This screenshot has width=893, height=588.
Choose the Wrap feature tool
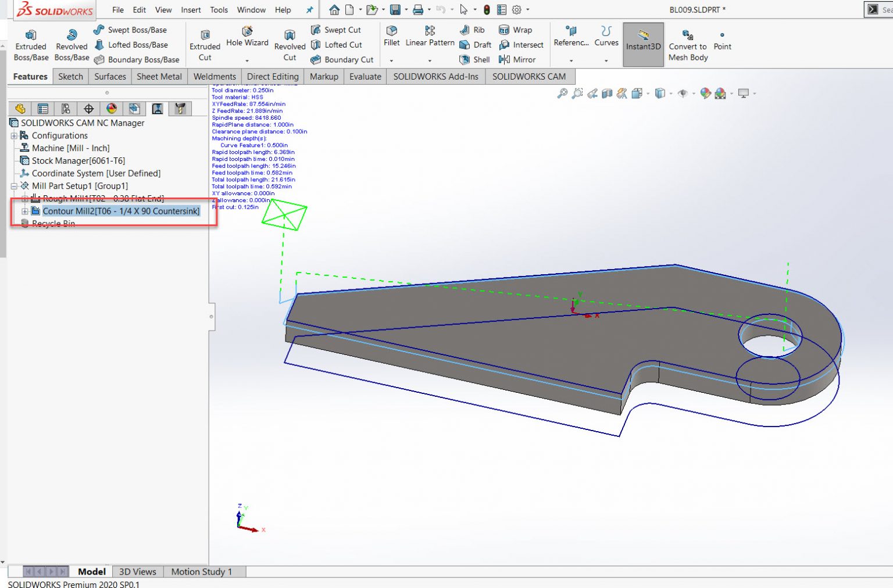pos(515,30)
